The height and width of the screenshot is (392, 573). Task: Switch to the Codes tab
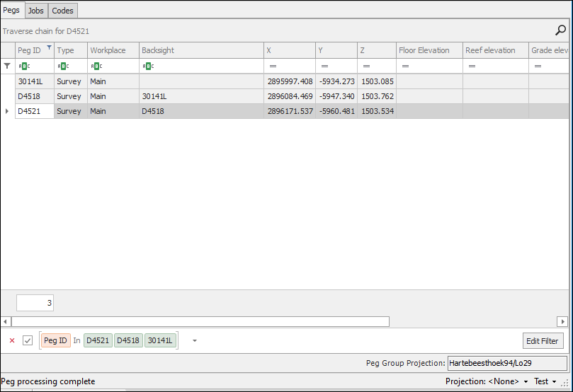[62, 11]
